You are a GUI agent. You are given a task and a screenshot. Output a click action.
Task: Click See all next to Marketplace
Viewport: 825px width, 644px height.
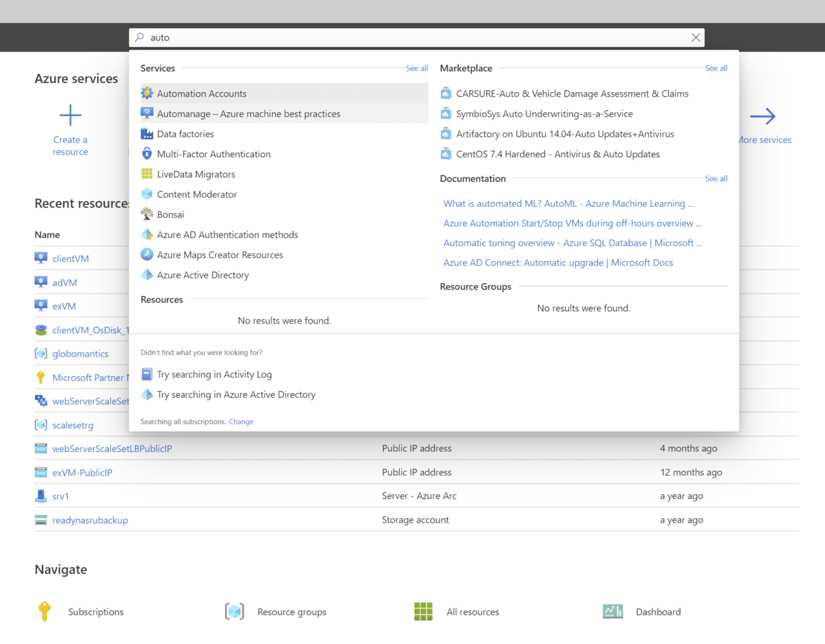point(716,68)
